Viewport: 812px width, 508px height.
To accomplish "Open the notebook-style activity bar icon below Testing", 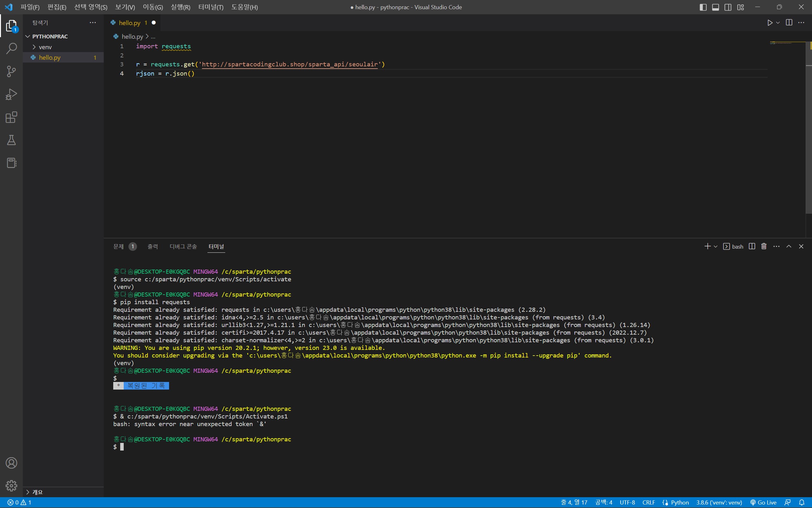I will (x=11, y=163).
